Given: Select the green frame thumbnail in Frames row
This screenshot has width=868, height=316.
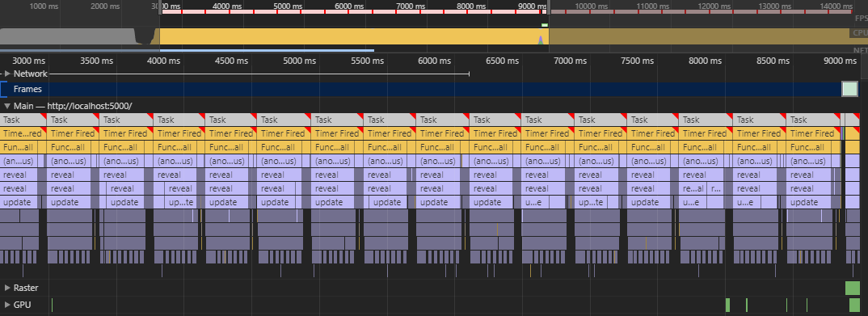Looking at the screenshot, I should click(x=849, y=89).
